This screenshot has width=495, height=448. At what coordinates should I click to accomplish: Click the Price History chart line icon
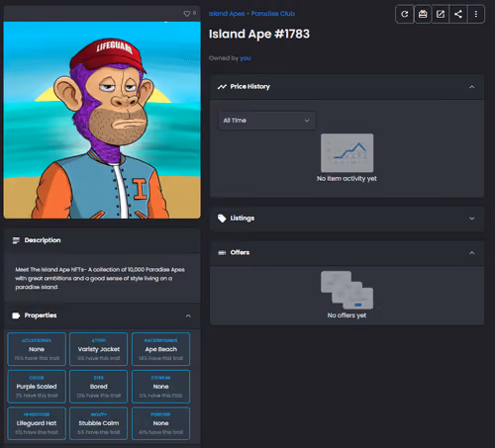tap(222, 87)
